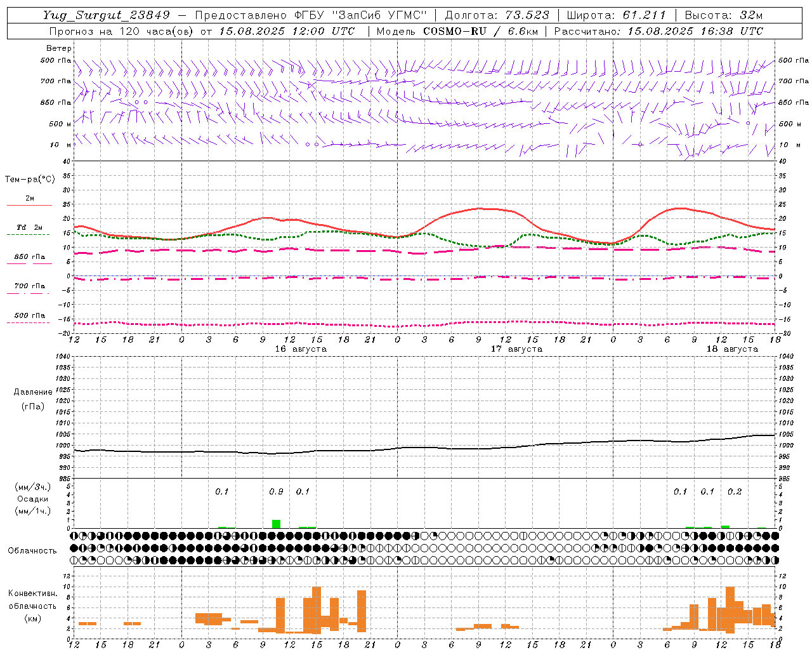Viewport: 812px width, 650px height.
Task: Click the provider text ФГБУ "ЗапСиб УГМС"
Action: tap(360, 15)
